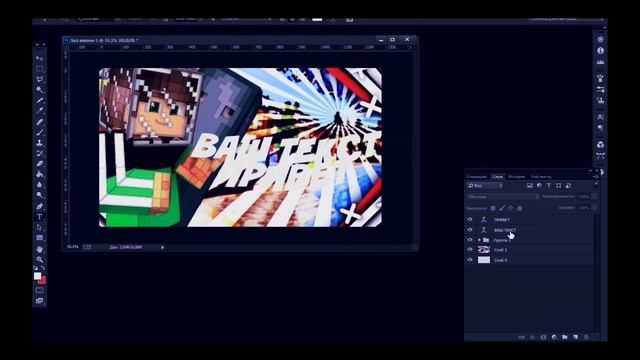640x360 pixels.
Task: Open the Character panel icon in the dock
Action: 600,117
